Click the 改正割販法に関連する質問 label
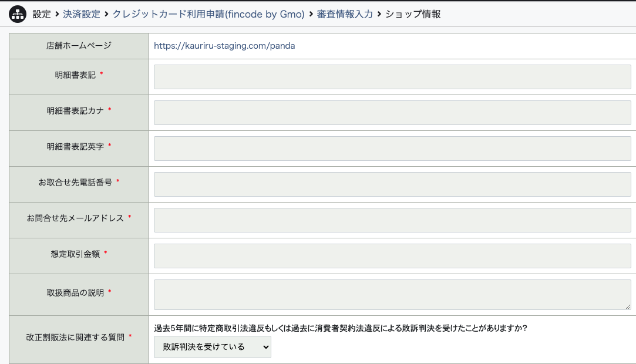636x364 pixels. (x=75, y=338)
